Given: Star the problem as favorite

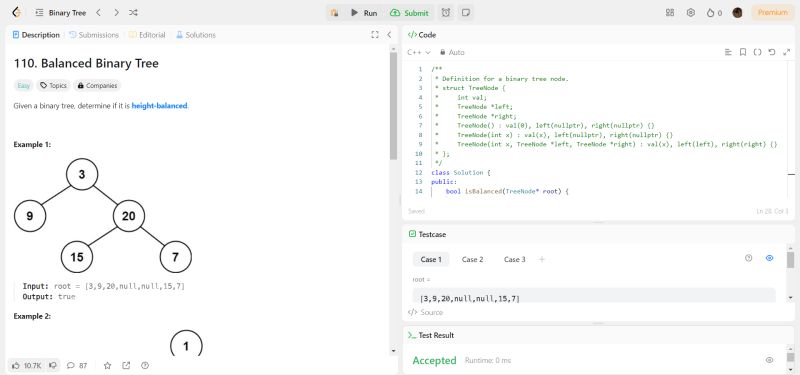Looking at the screenshot, I should click(107, 365).
